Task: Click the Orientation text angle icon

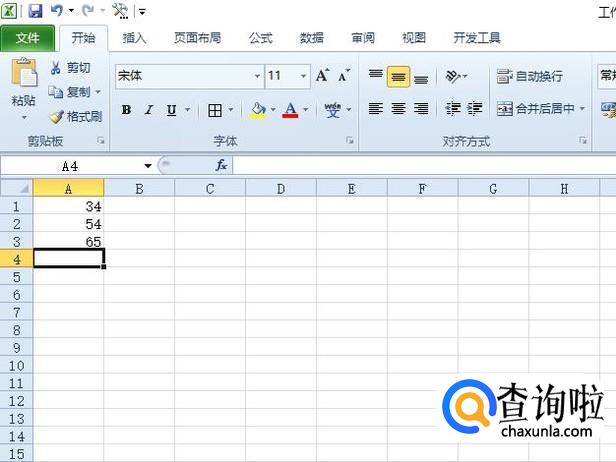Action: click(453, 76)
